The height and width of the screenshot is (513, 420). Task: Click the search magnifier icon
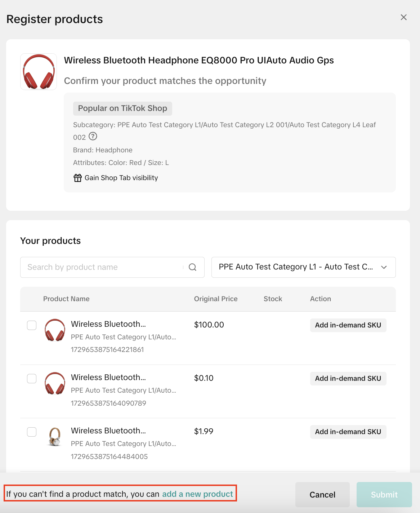[192, 267]
